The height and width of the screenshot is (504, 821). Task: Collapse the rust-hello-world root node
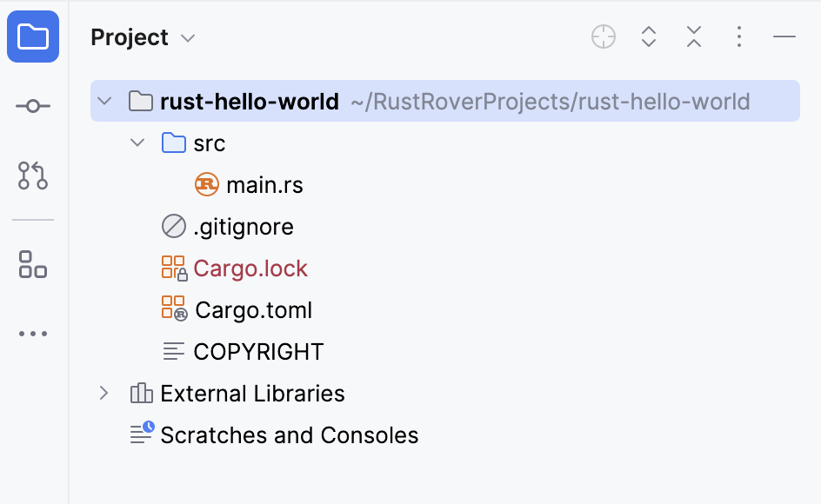104,101
